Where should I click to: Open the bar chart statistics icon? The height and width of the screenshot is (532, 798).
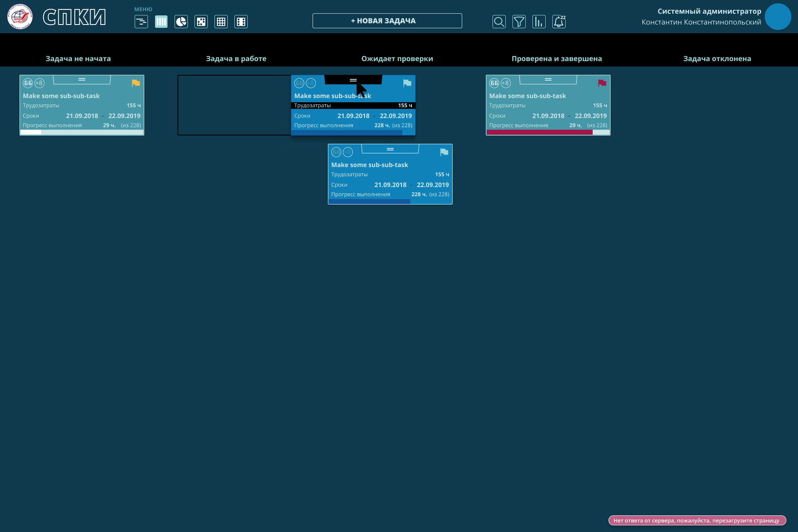pyautogui.click(x=539, y=22)
